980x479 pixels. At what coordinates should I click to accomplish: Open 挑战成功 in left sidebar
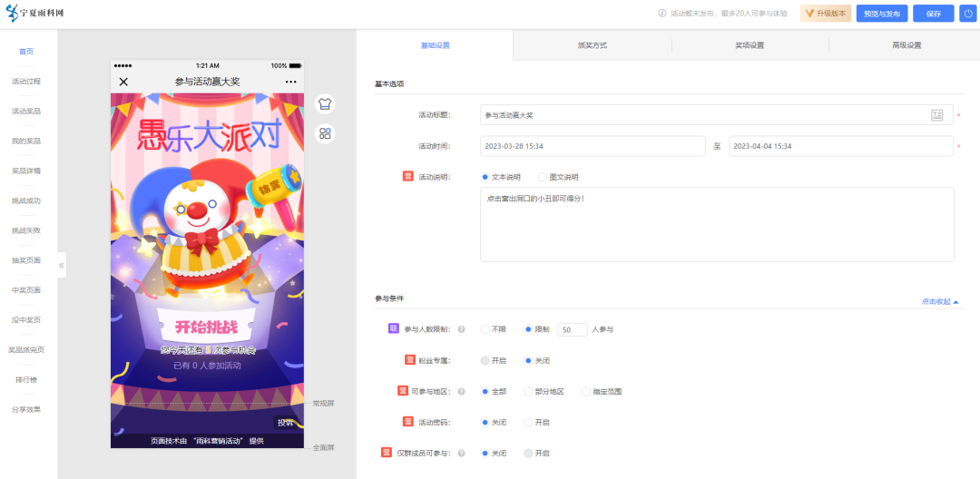click(x=26, y=200)
